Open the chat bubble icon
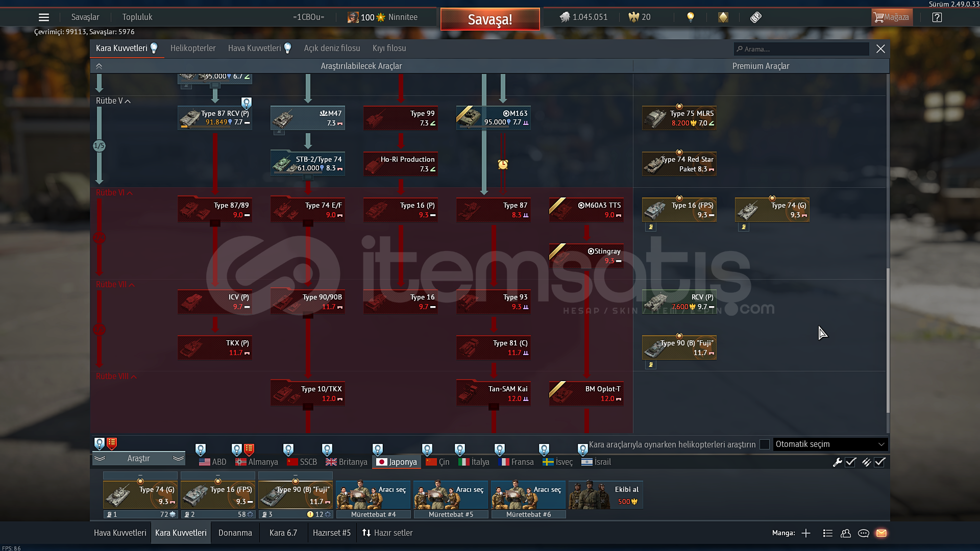 click(864, 533)
